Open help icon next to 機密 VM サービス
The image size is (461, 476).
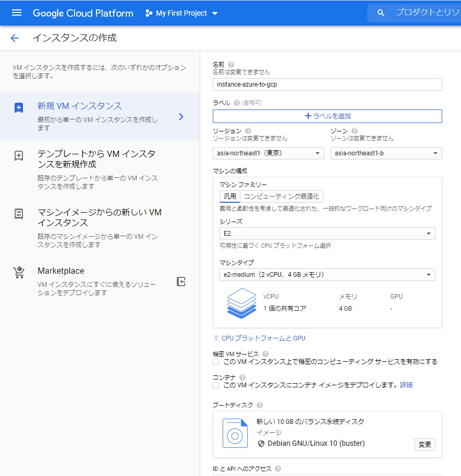(265, 354)
